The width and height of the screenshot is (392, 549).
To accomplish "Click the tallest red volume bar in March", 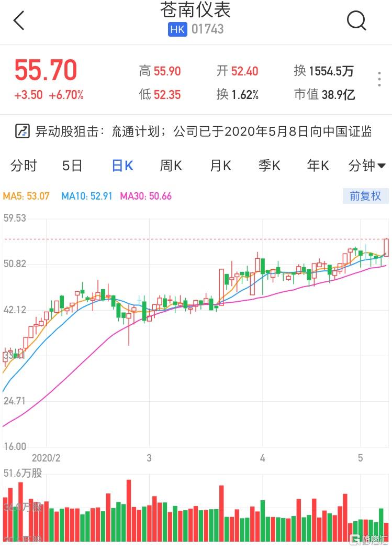I will [221, 513].
